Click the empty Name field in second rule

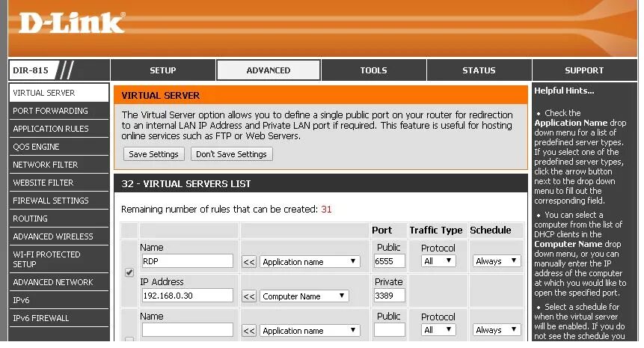coord(187,330)
